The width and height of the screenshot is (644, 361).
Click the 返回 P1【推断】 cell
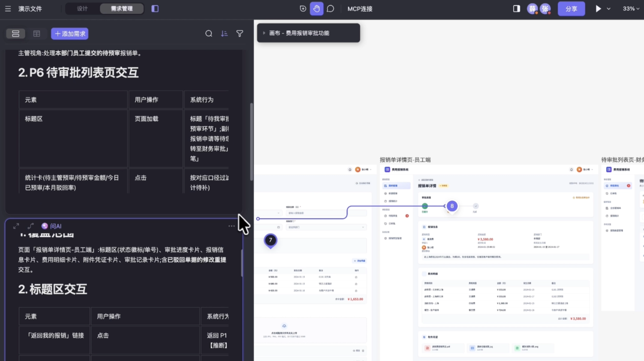coord(215,340)
